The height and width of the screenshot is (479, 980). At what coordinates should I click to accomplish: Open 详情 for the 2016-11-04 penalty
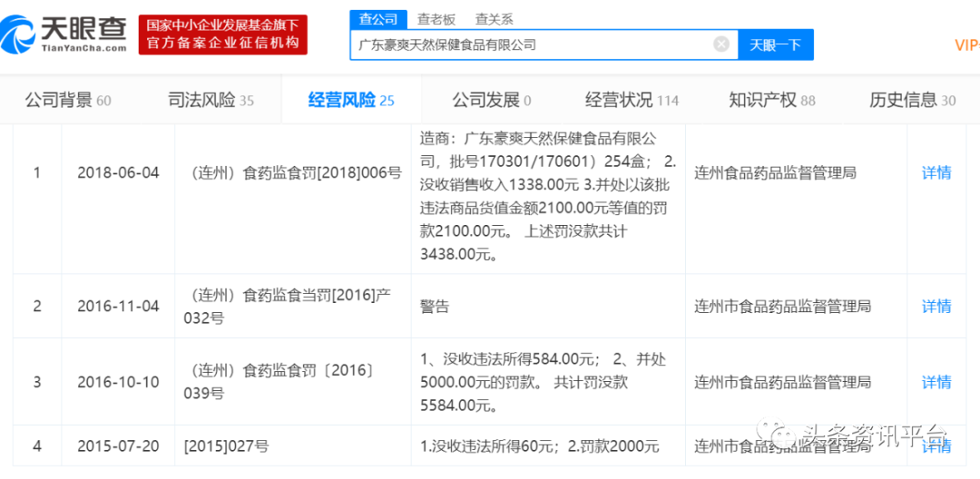pos(936,306)
